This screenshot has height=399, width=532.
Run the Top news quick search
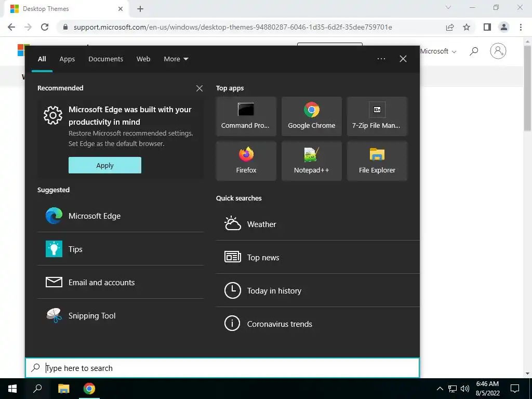(x=317, y=257)
